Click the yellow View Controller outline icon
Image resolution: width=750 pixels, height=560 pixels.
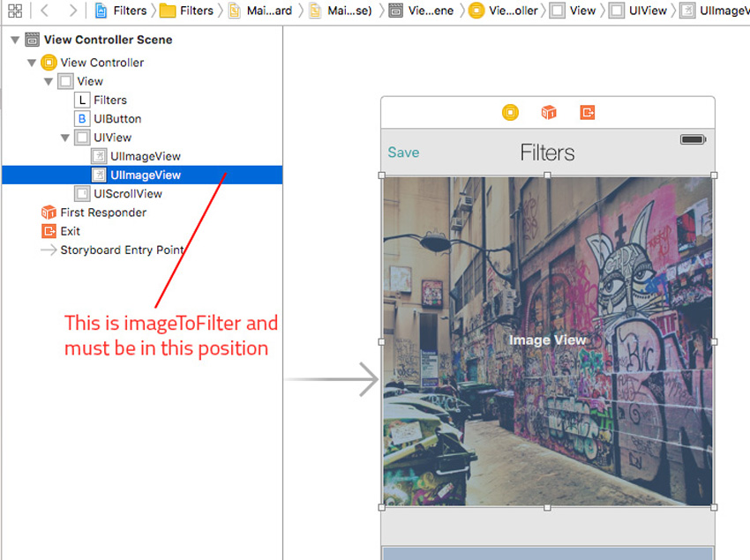pyautogui.click(x=49, y=63)
